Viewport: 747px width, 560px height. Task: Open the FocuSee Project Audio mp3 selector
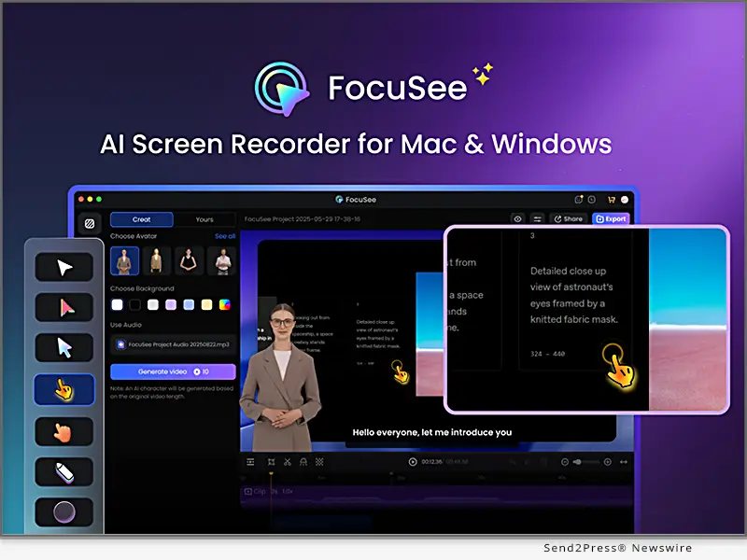(x=172, y=344)
